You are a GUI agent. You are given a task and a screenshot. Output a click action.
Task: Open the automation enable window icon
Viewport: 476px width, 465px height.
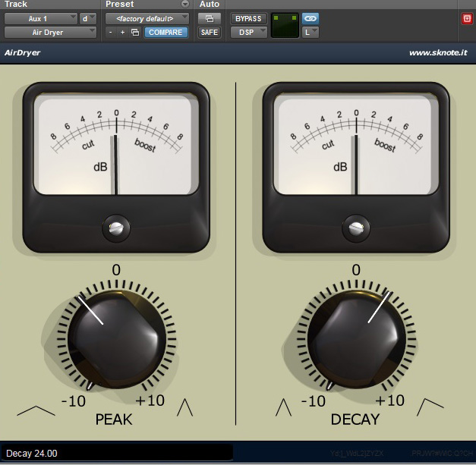point(210,19)
